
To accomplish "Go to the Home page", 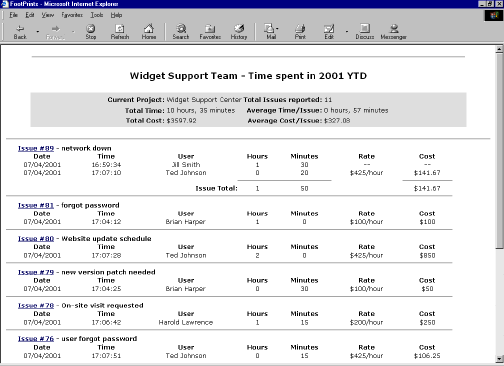I will point(149,32).
